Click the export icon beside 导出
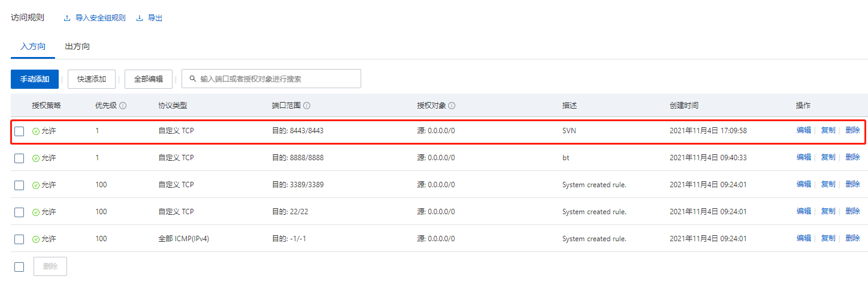Viewport: 868px width, 282px height. point(140,18)
